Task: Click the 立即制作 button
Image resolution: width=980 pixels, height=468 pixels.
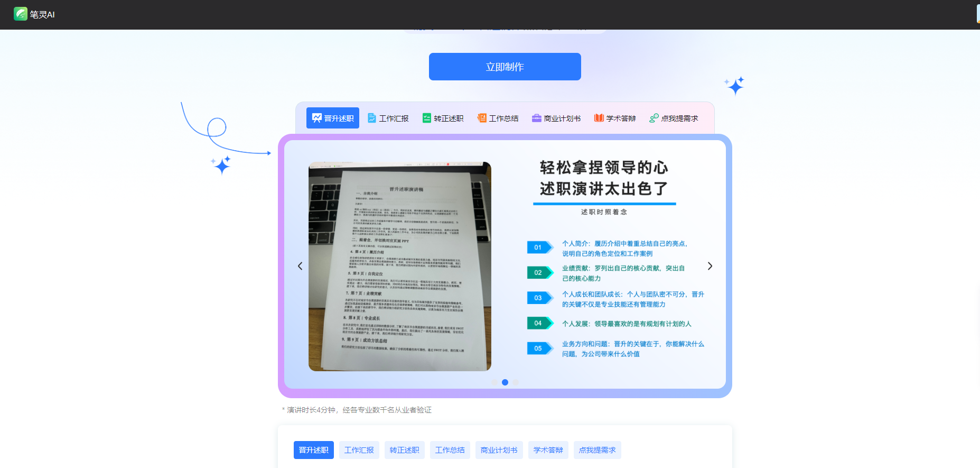Action: click(x=505, y=67)
